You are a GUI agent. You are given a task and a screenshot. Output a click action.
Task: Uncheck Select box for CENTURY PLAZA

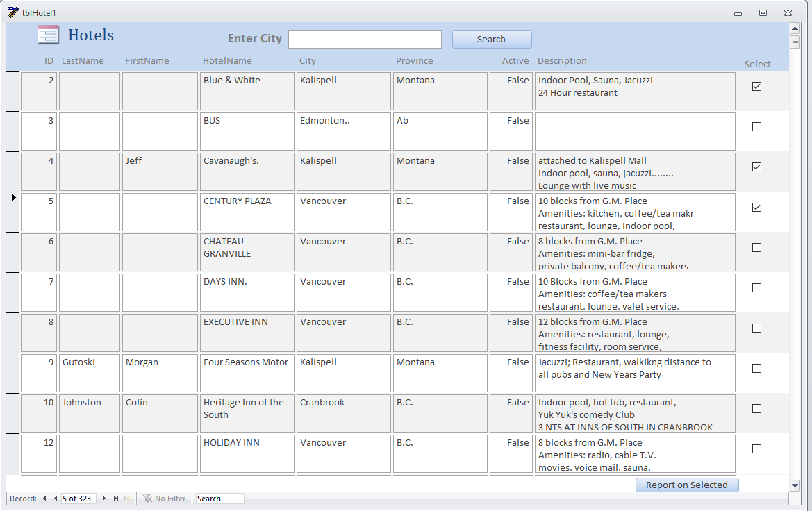(756, 207)
